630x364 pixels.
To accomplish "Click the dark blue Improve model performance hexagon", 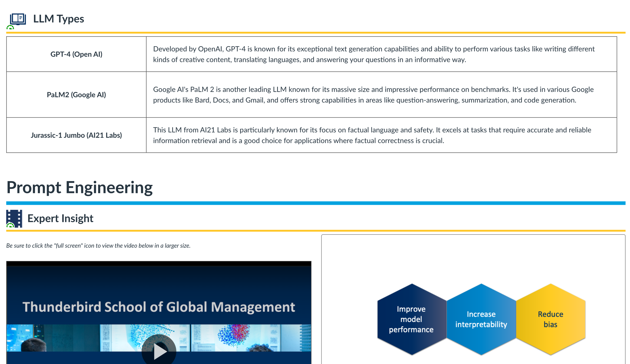I will coord(411,319).
